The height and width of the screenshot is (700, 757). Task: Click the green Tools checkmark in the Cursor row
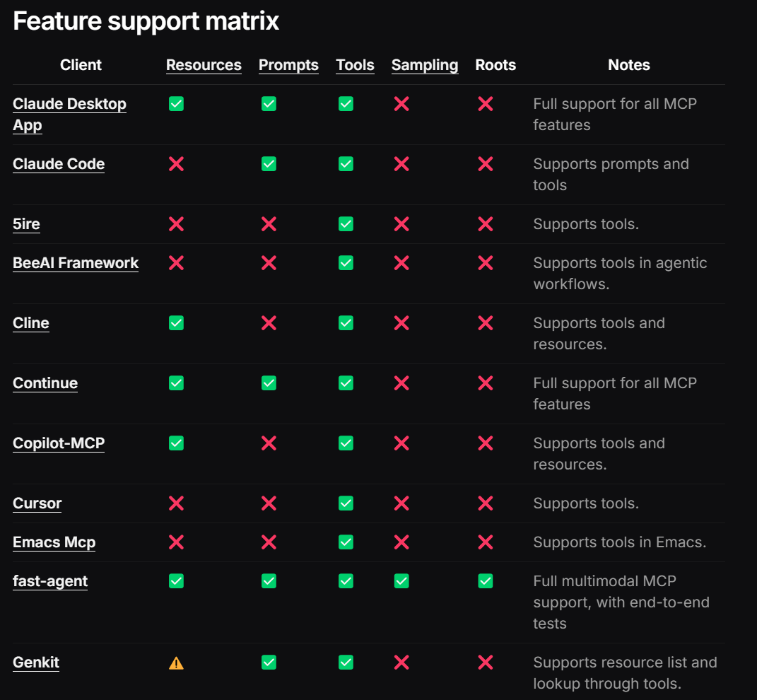point(346,503)
